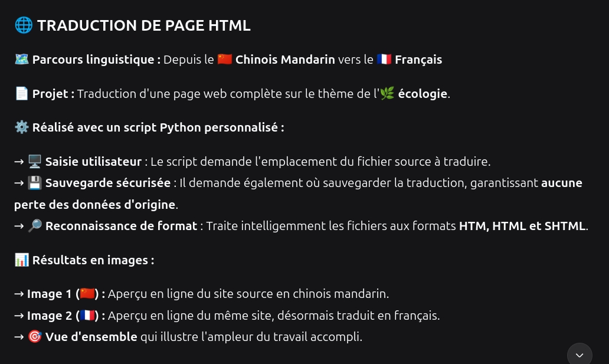
Task: Click the scroll-down chevron button
Action: (x=579, y=355)
